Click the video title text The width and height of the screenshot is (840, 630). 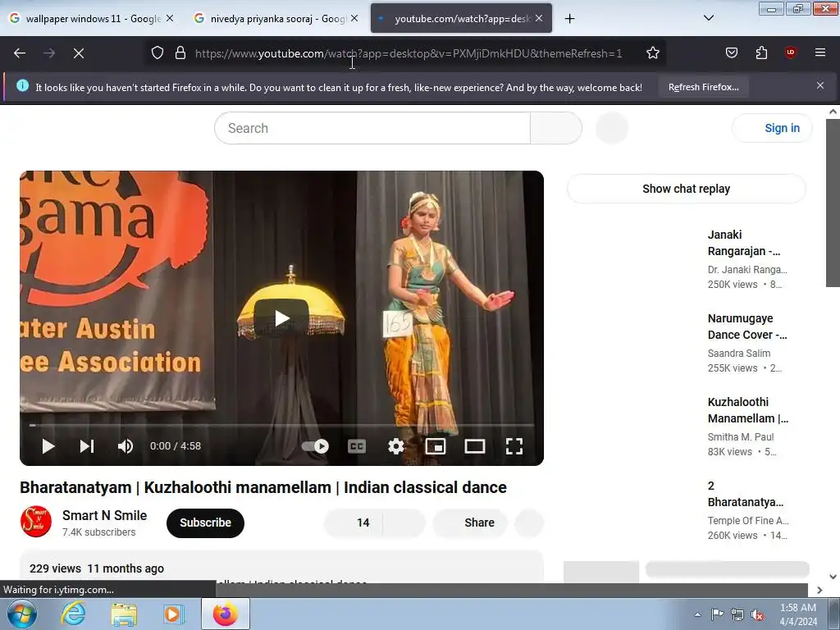[263, 487]
